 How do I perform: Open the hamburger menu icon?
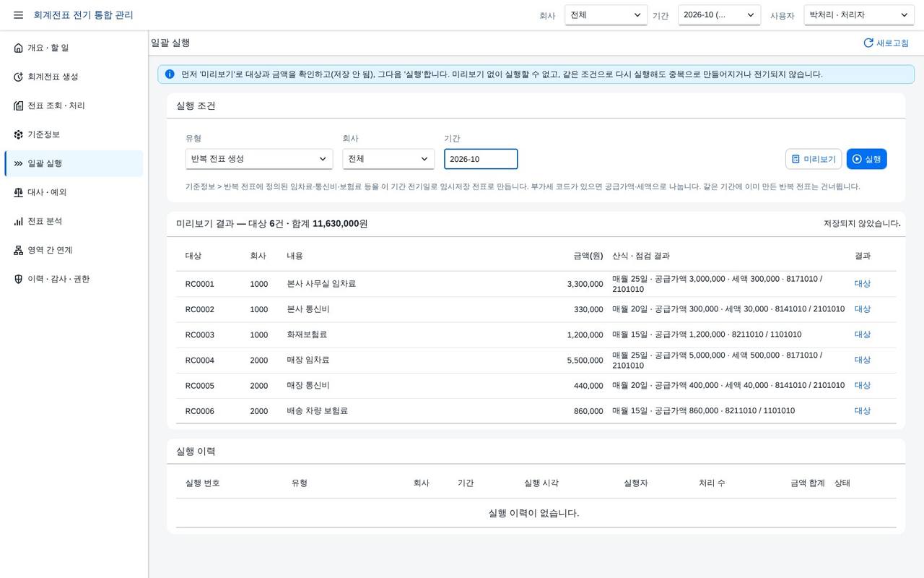click(x=18, y=15)
